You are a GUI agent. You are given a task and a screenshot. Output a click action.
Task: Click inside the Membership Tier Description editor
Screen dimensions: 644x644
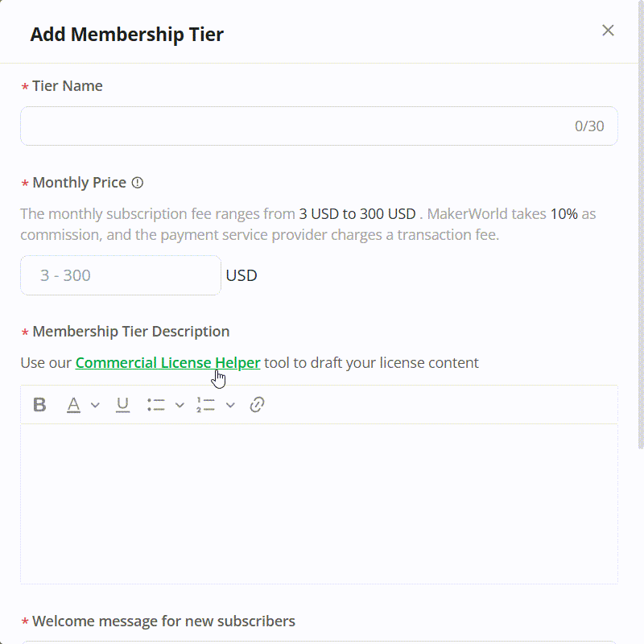pyautogui.click(x=319, y=503)
